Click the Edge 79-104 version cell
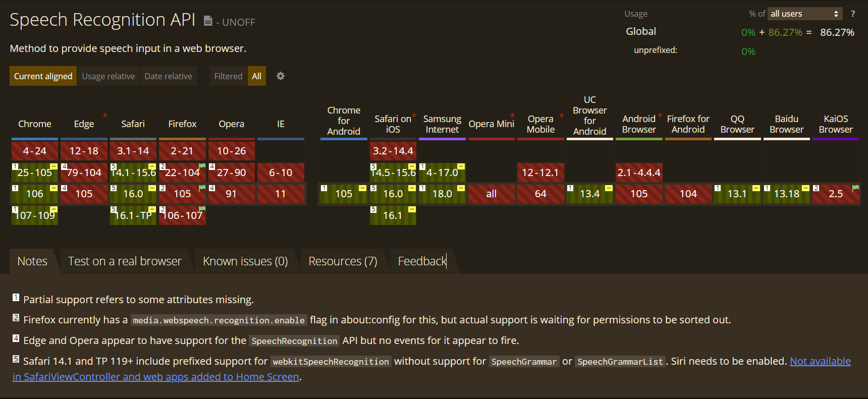The image size is (868, 399). click(84, 173)
